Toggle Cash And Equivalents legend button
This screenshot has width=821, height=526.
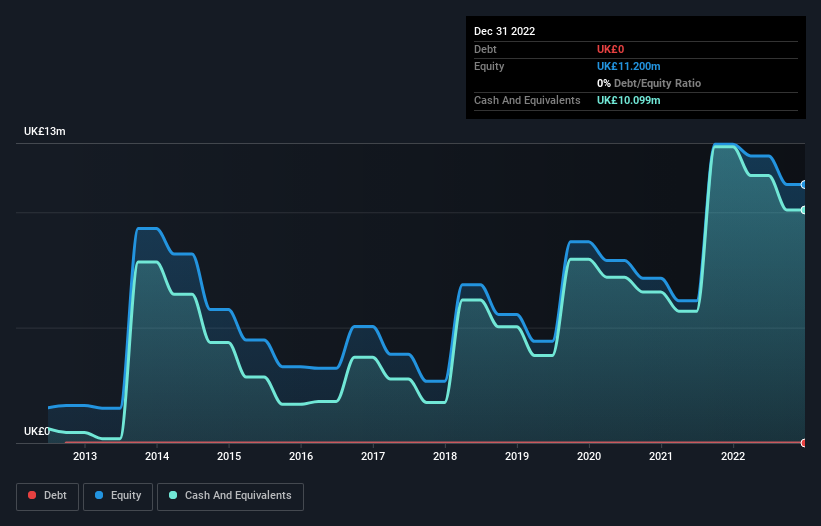(230, 496)
